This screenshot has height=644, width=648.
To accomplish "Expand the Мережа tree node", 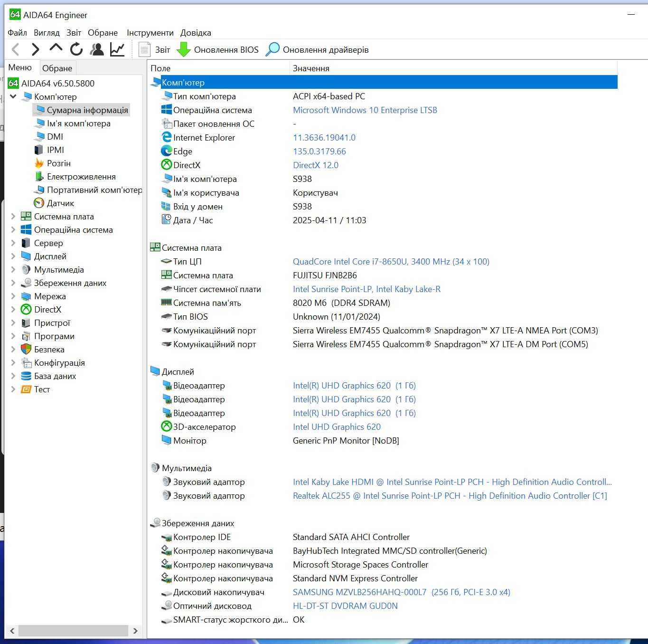I will point(13,296).
